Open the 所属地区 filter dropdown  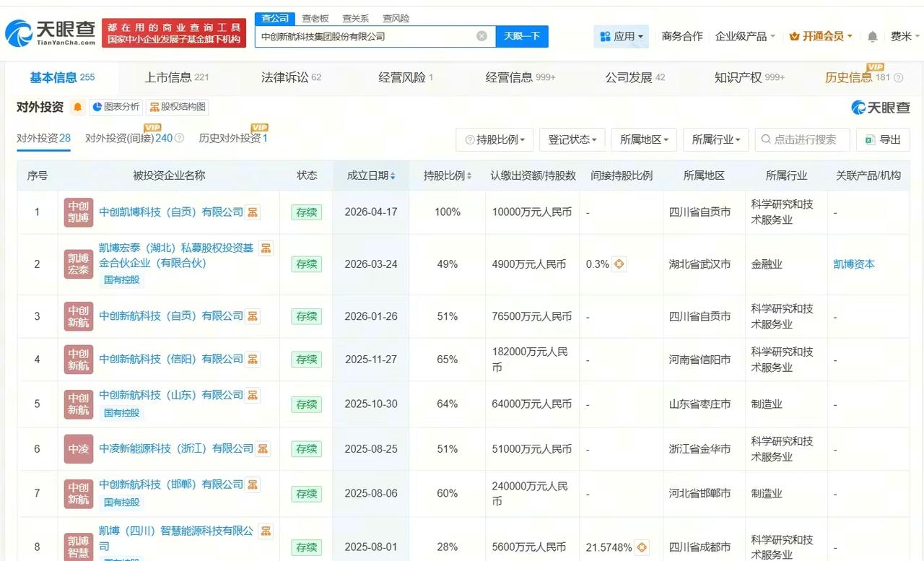tap(644, 139)
